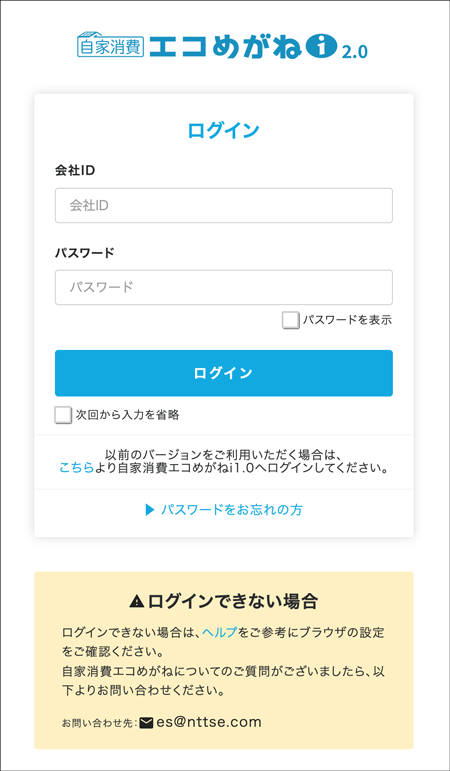This screenshot has height=771, width=450.
Task: Focus the 会社ID input field
Action: (224, 206)
